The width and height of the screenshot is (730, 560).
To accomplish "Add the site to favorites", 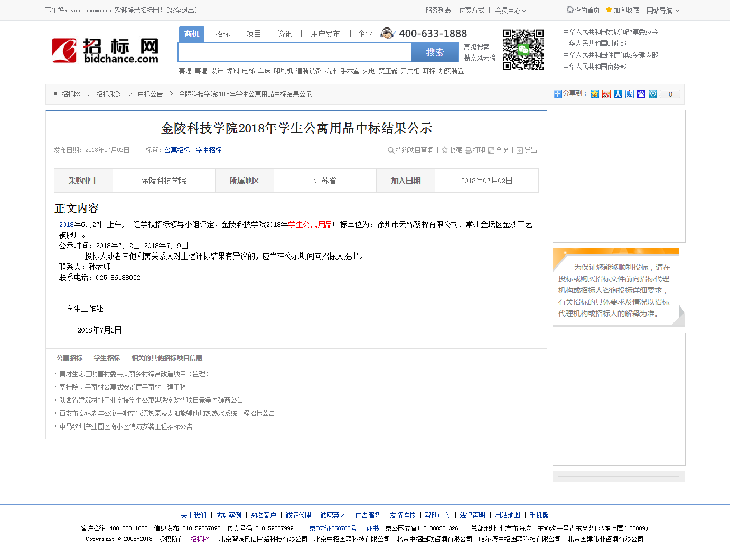I will (x=622, y=10).
